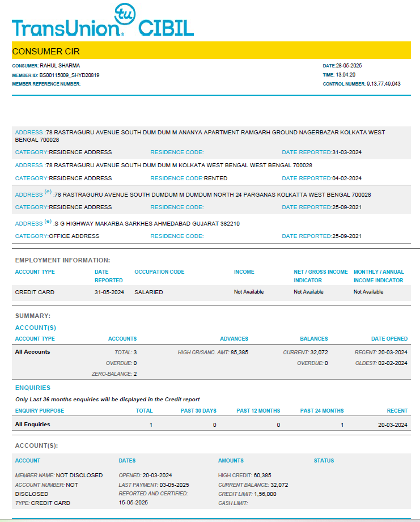Viewport: 420px width, 522px height.
Task: Click the ACCOUNT(S) summary sub-heading
Action: pyautogui.click(x=35, y=328)
